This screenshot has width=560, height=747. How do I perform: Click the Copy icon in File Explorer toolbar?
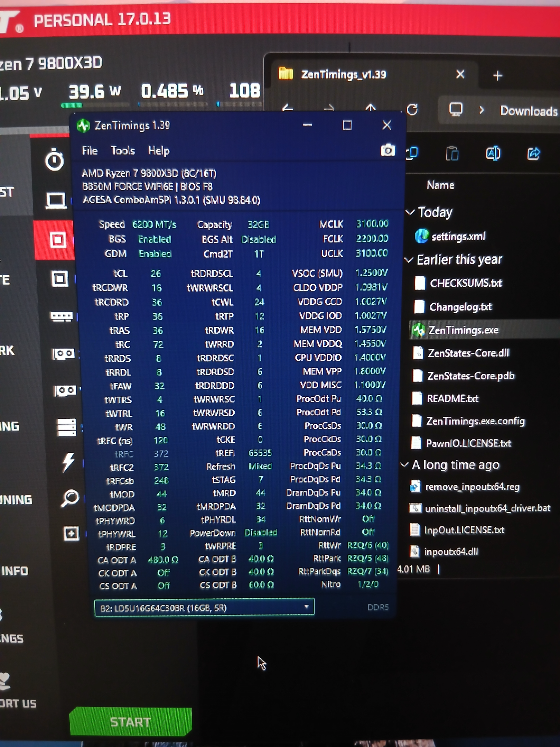coord(412,153)
